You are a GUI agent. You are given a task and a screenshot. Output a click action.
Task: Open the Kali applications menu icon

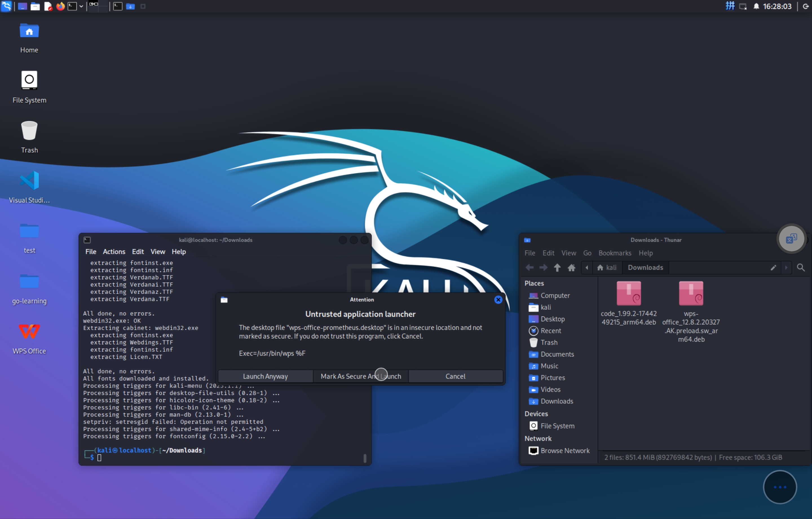click(x=6, y=6)
